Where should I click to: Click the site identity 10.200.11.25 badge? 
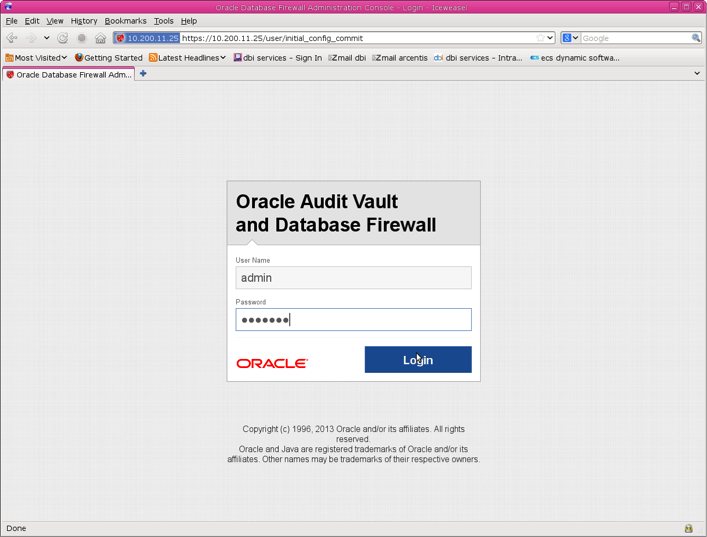click(x=147, y=38)
